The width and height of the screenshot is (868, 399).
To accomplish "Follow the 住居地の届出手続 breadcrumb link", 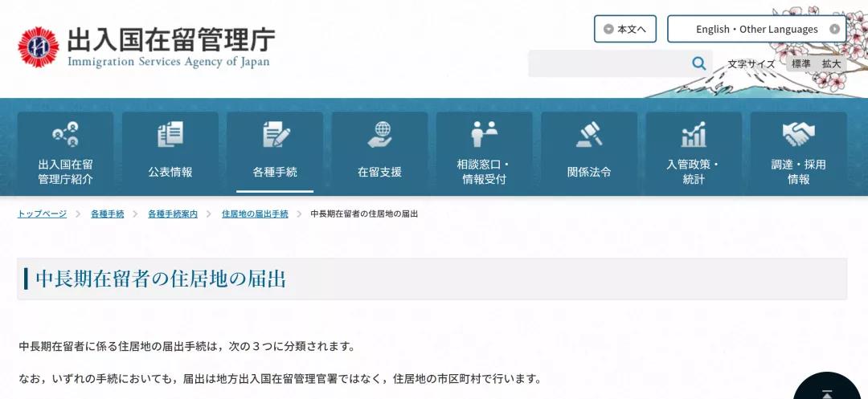I will pos(255,214).
